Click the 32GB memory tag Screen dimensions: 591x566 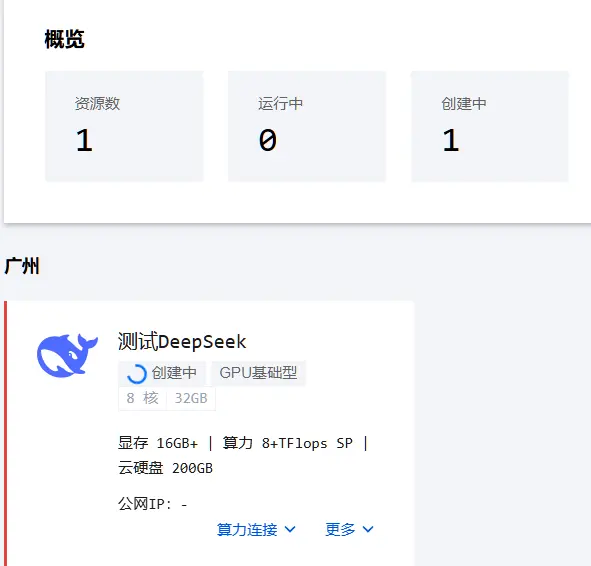[191, 398]
